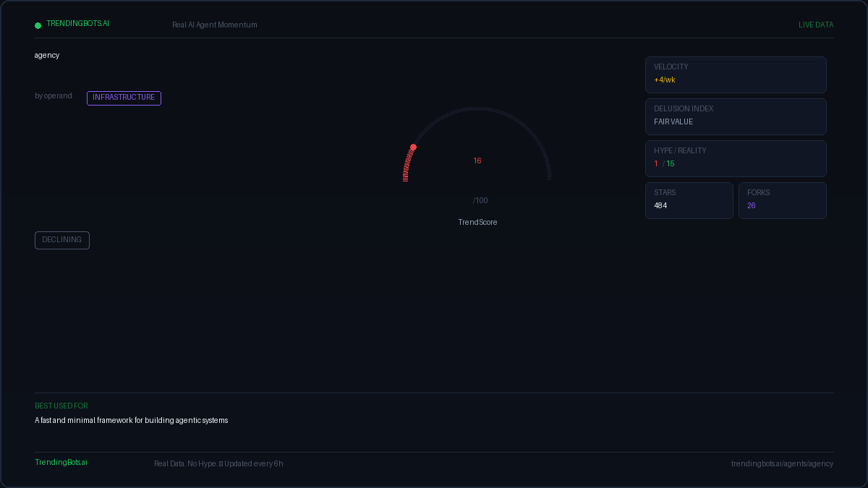868x488 pixels.
Task: Click the green status dot beside TRENDINGBOTS.AI
Action: tap(38, 25)
